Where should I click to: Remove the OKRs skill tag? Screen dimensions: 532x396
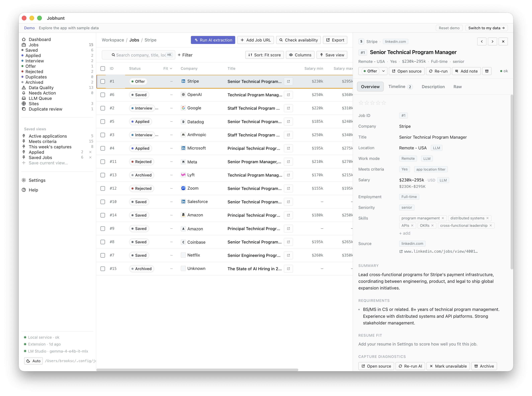[432, 226]
